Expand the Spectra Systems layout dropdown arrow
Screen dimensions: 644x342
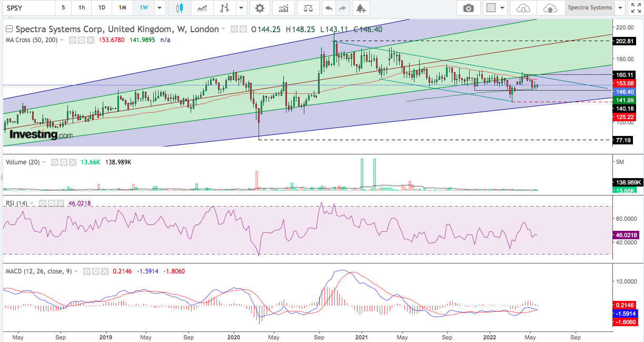tap(620, 8)
